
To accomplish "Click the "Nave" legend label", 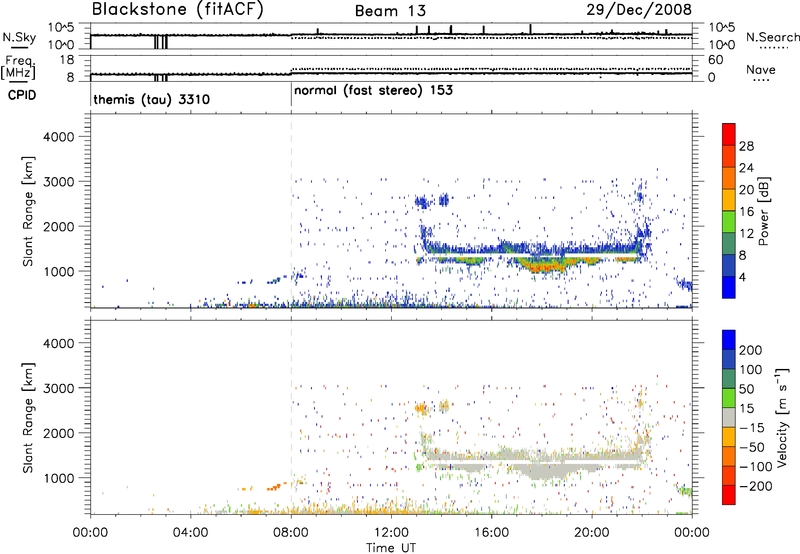I will pos(760,70).
